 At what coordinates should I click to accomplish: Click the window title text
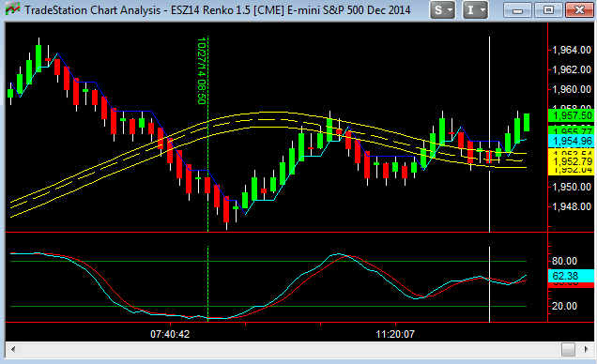click(x=218, y=10)
